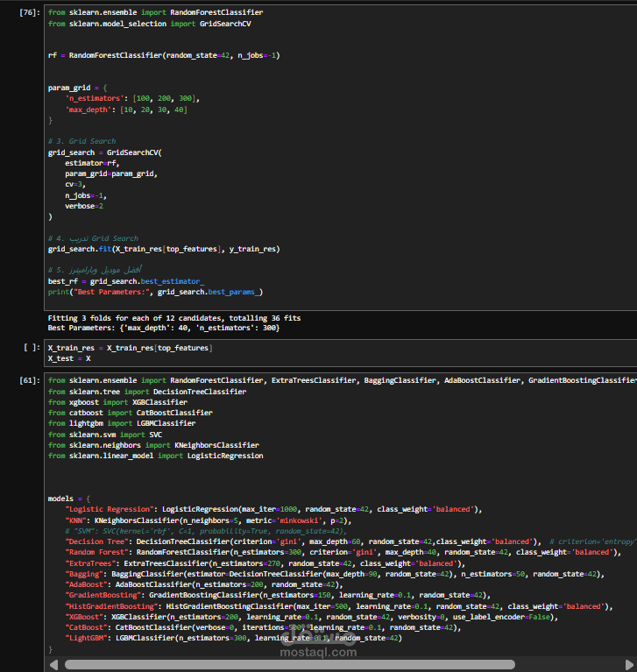Click the "KNN" KNeighborsClassifier entry
The image size is (637, 672).
pyautogui.click(x=209, y=520)
